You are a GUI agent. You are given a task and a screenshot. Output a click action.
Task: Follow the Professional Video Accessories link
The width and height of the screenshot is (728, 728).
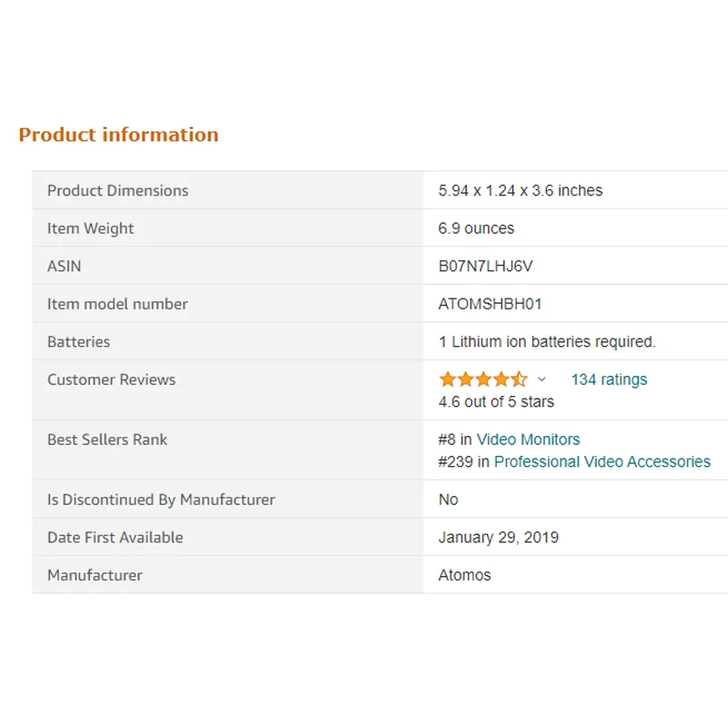click(x=602, y=461)
